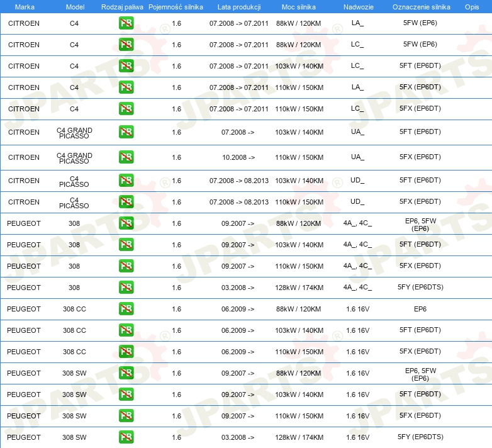Click fuel icon in Citroen C4 88kW LC_ row
The width and height of the screenshot is (492, 448).
pos(126,45)
